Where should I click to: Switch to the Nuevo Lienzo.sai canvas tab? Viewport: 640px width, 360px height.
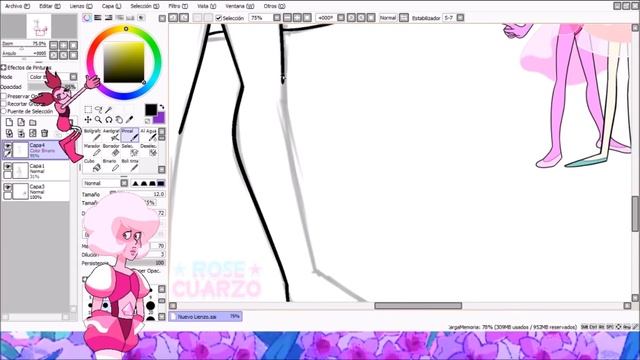click(206, 316)
